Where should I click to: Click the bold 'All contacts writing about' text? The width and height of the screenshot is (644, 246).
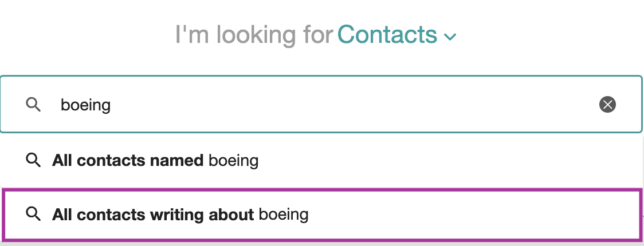click(x=153, y=215)
